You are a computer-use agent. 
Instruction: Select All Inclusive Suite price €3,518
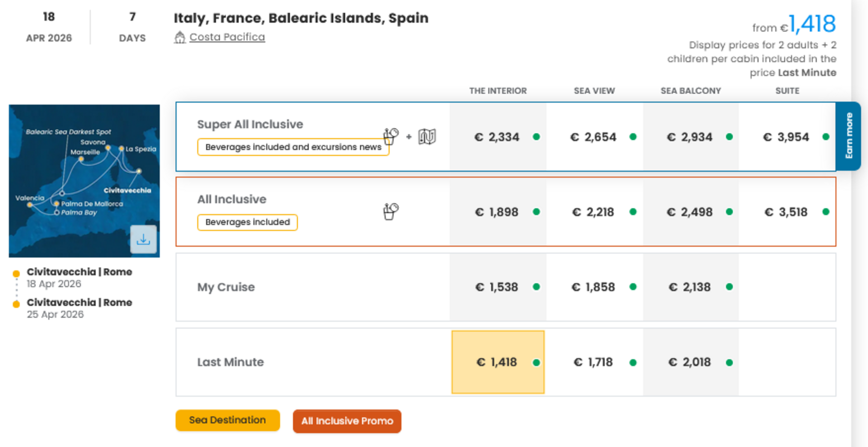click(x=786, y=212)
